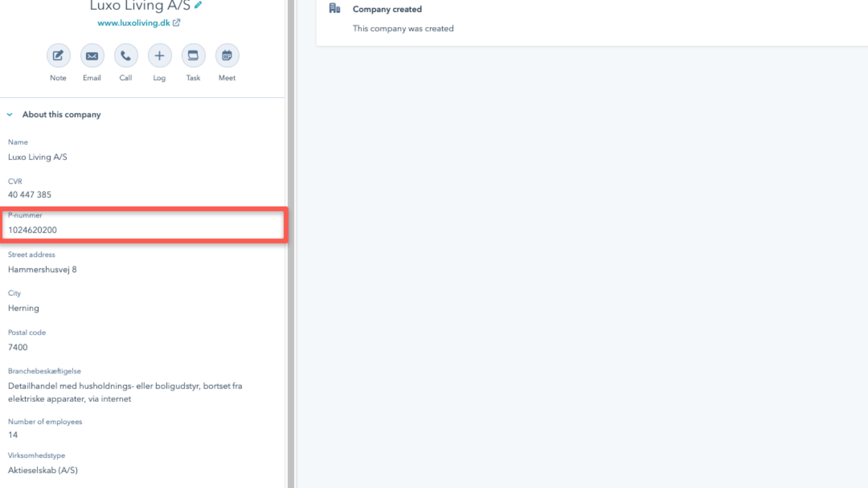This screenshot has height=488, width=868.
Task: Click the pencil icon beside Luxo Living A/S
Action: [x=199, y=5]
